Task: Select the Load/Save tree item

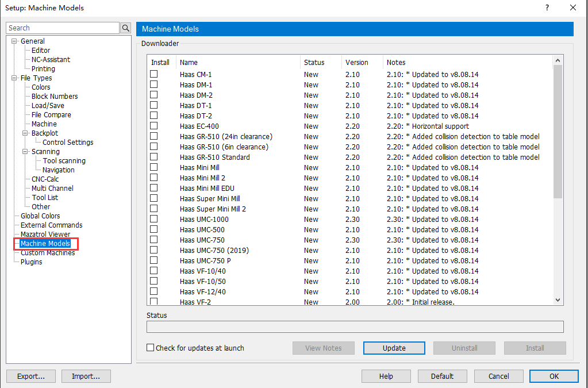Action: 48,105
